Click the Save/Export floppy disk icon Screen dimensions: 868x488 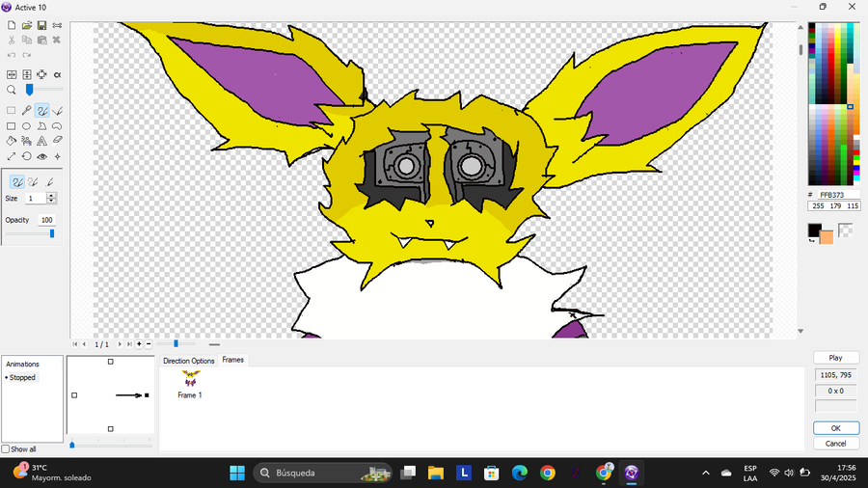click(41, 25)
